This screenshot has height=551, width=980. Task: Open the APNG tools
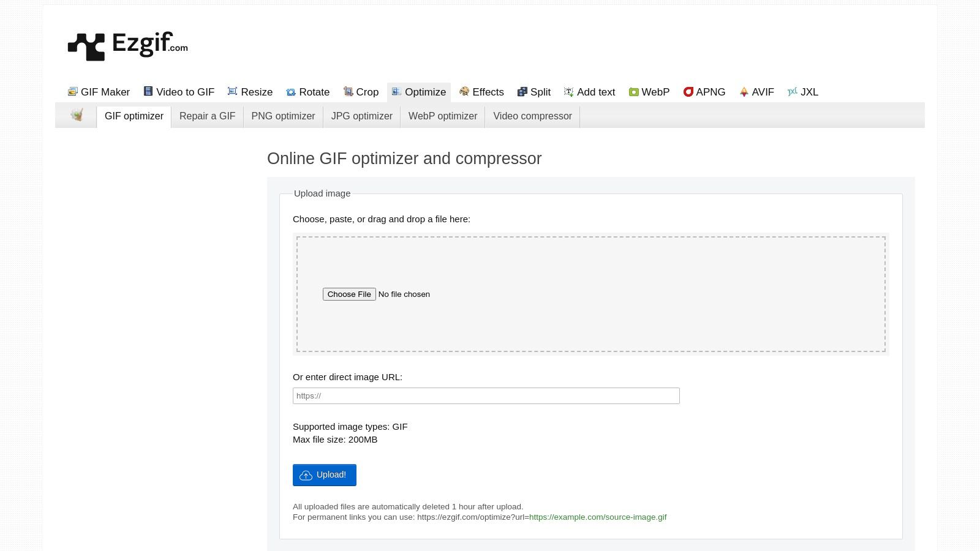pyautogui.click(x=704, y=92)
